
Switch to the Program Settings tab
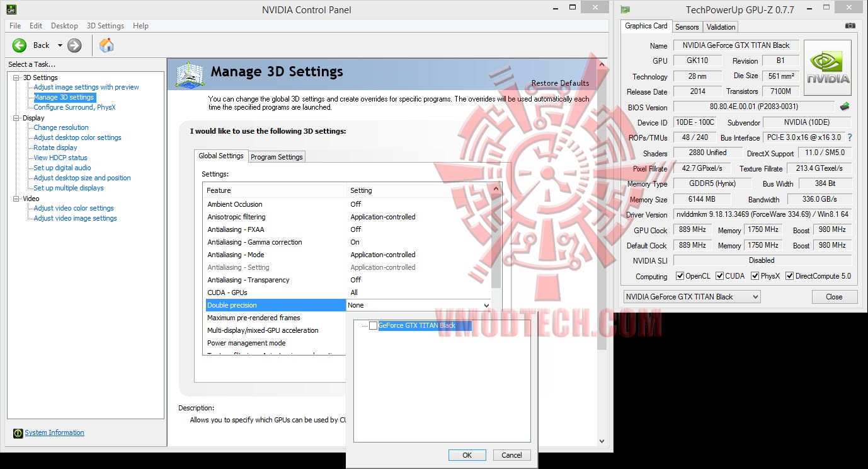pos(277,157)
